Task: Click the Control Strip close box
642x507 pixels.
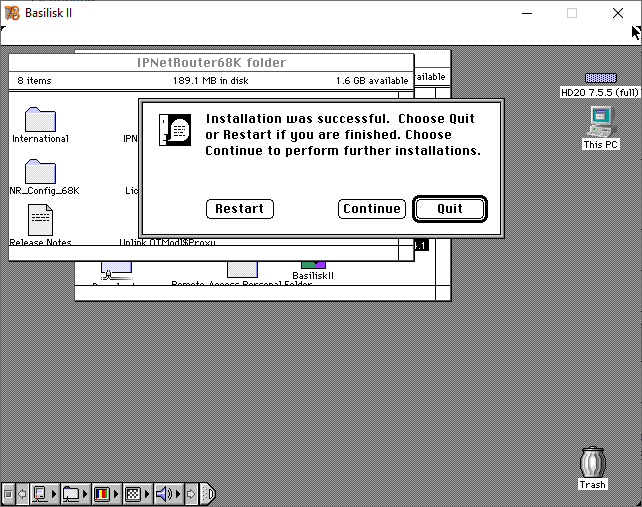Action: pyautogui.click(x=8, y=494)
